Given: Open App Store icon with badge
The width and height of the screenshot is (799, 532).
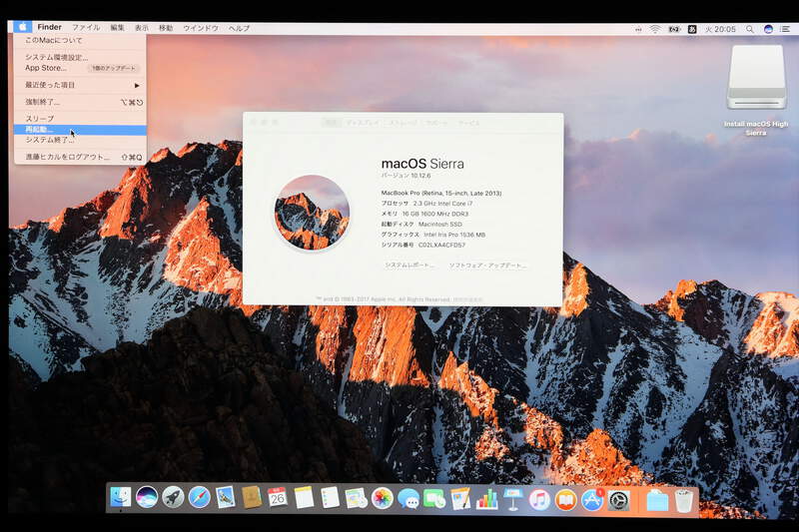Looking at the screenshot, I should click(592, 500).
